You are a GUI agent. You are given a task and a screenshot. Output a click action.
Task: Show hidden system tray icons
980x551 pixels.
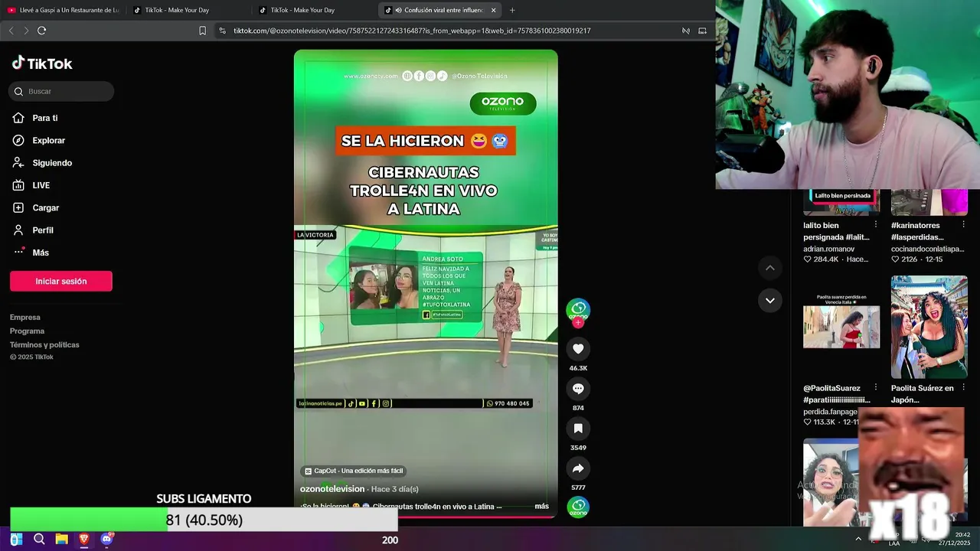858,540
